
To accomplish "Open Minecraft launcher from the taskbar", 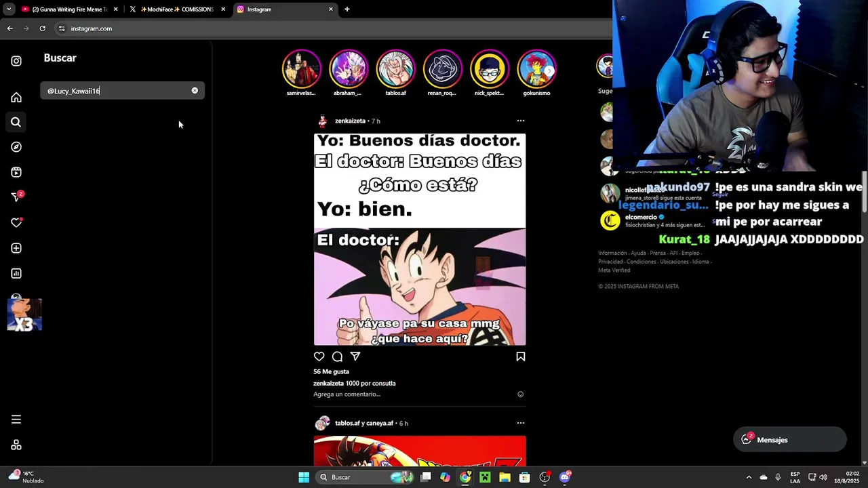I will tap(485, 477).
